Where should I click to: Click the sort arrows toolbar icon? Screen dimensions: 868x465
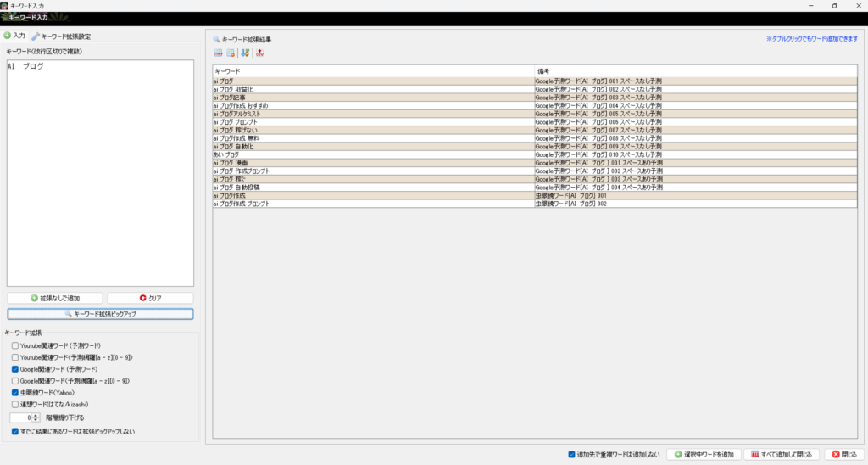(x=245, y=53)
